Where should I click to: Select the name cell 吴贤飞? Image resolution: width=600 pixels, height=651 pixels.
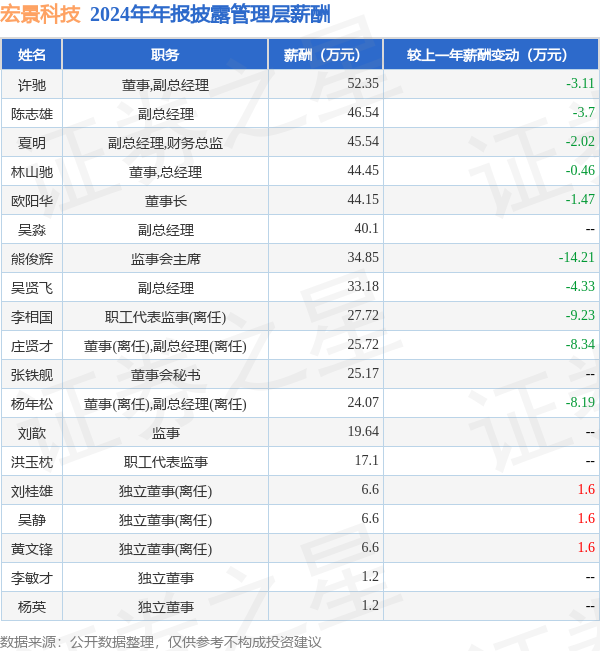pyautogui.click(x=32, y=288)
